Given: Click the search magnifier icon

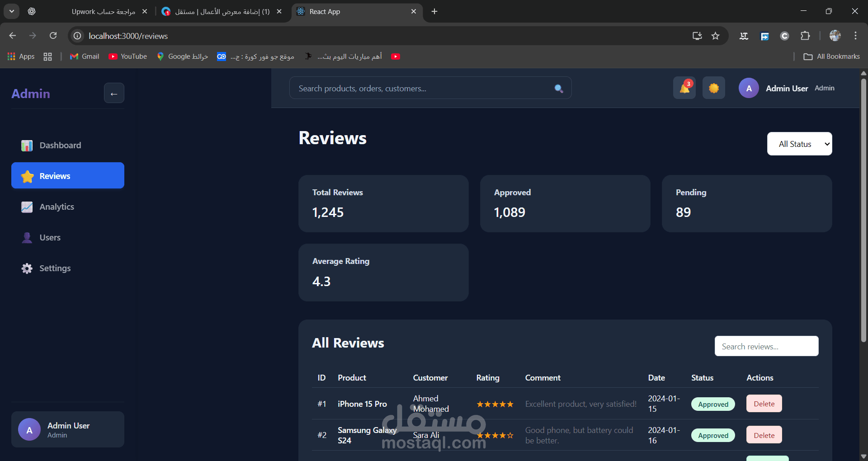Looking at the screenshot, I should [x=559, y=89].
